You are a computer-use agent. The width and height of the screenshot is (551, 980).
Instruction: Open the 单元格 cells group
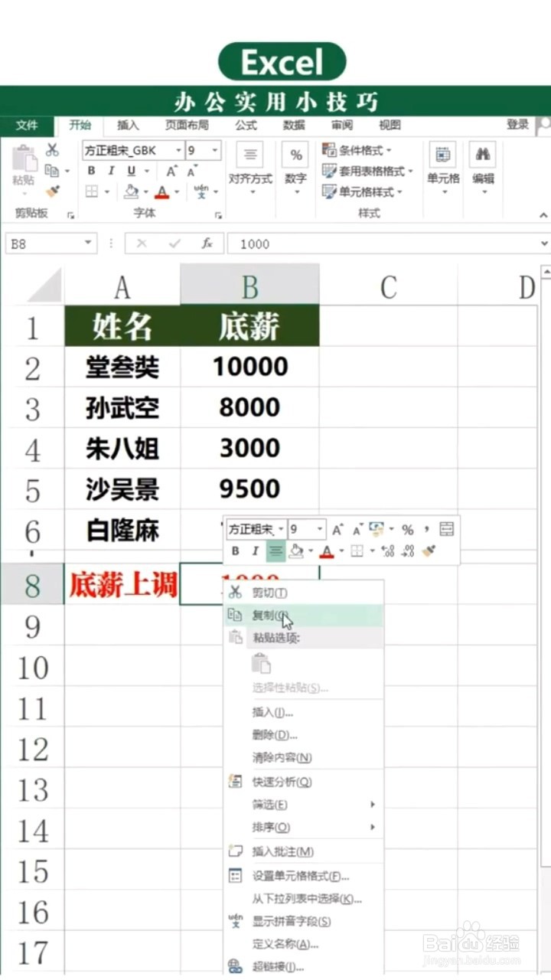[443, 167]
